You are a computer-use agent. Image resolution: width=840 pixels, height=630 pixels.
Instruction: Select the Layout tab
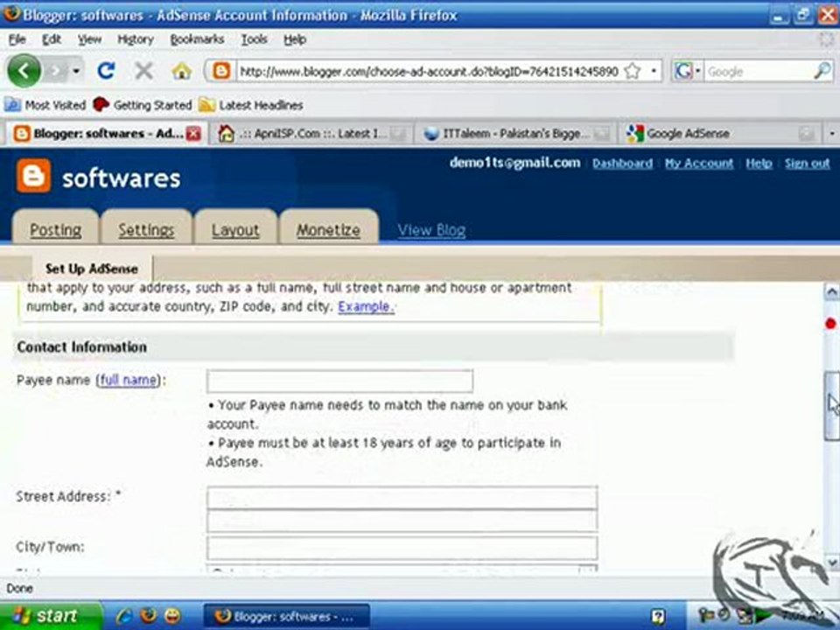click(235, 229)
